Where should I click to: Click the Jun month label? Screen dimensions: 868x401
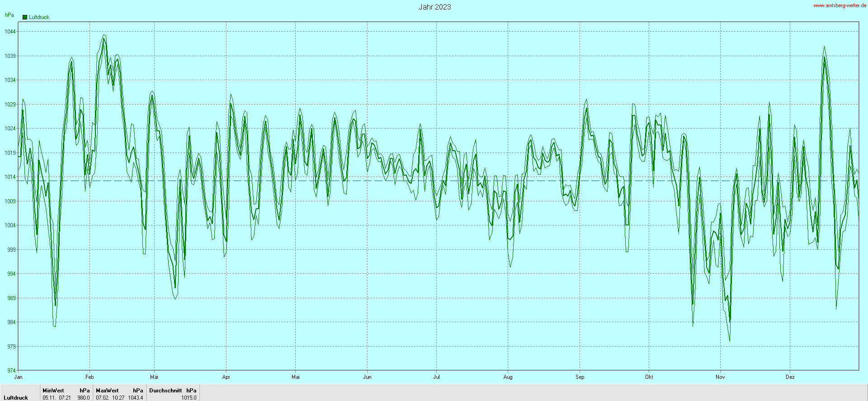pos(367,377)
